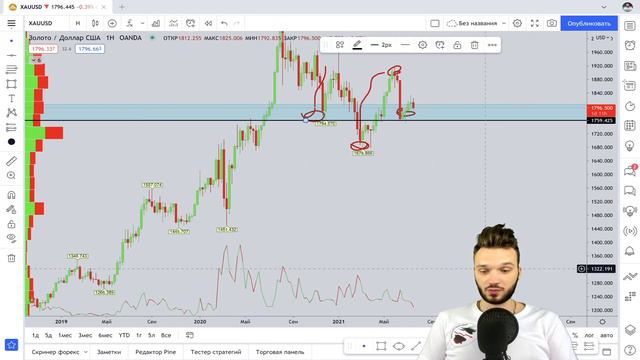Open the 'Тестер стратегий' tab

coord(216,352)
